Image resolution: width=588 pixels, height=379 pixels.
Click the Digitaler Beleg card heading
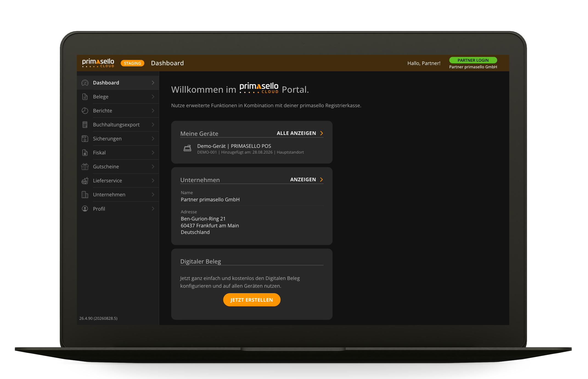[201, 261]
